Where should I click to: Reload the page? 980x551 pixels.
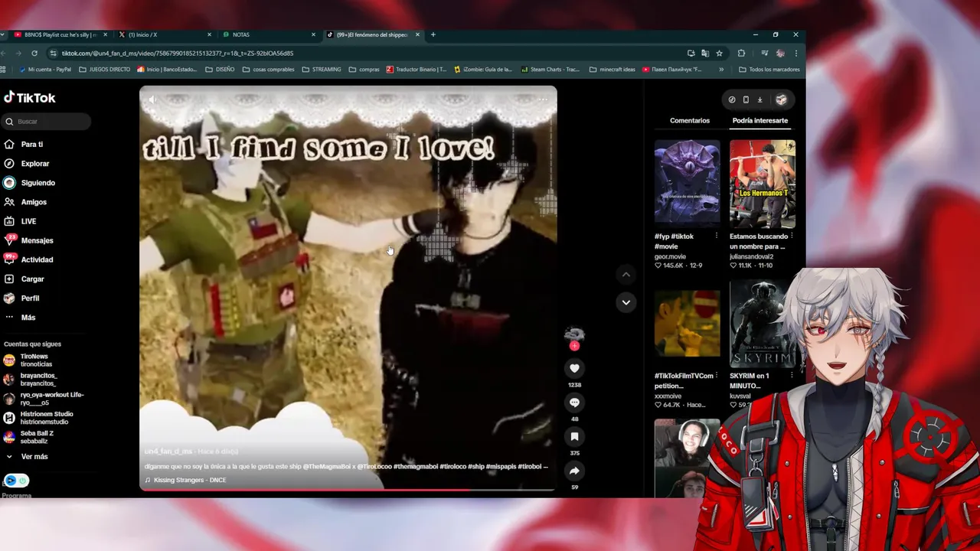point(34,53)
